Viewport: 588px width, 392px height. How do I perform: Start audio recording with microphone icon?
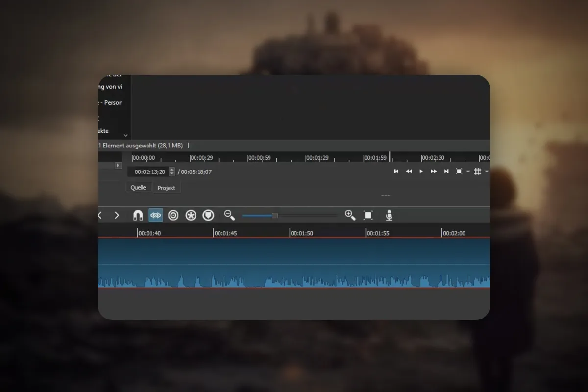[x=389, y=215]
